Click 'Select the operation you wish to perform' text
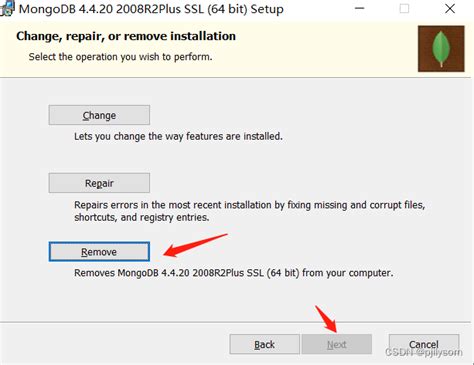 pos(120,57)
